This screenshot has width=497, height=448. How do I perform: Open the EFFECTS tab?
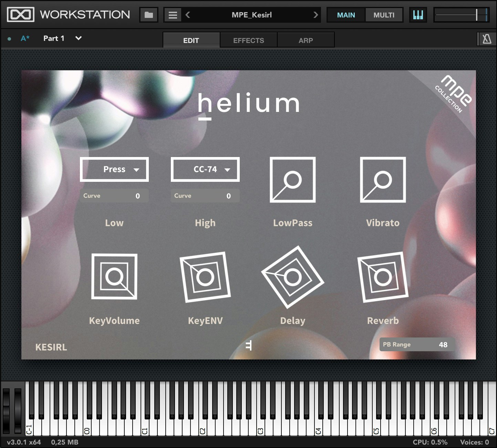248,40
